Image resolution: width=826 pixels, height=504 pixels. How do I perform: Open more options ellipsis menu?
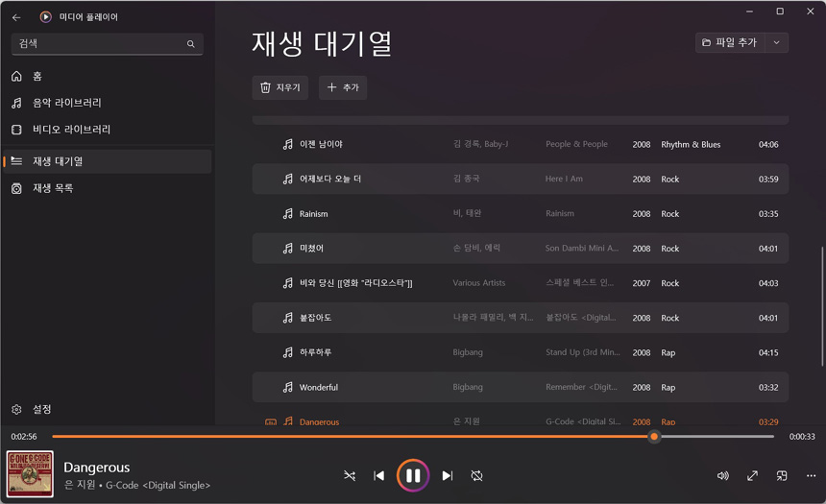[811, 475]
